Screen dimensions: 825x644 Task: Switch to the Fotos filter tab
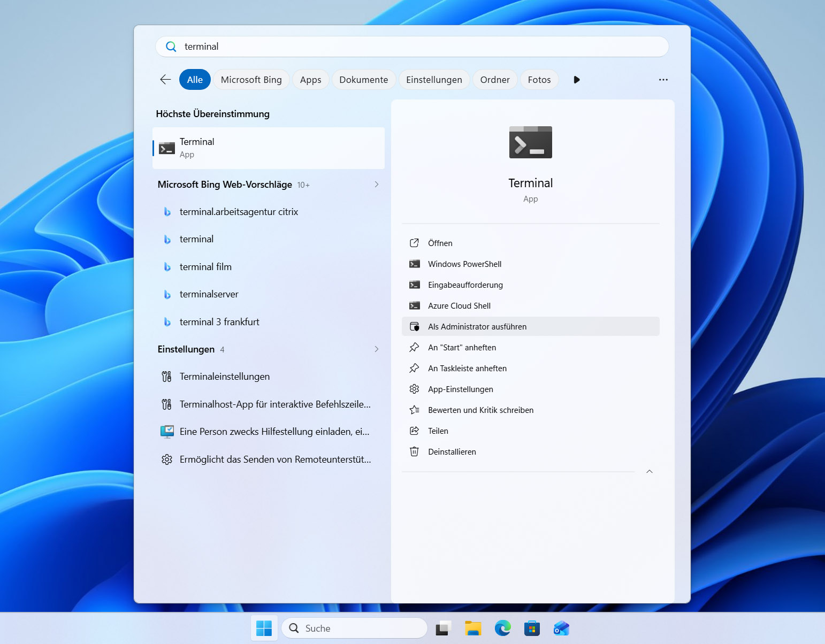[539, 80]
